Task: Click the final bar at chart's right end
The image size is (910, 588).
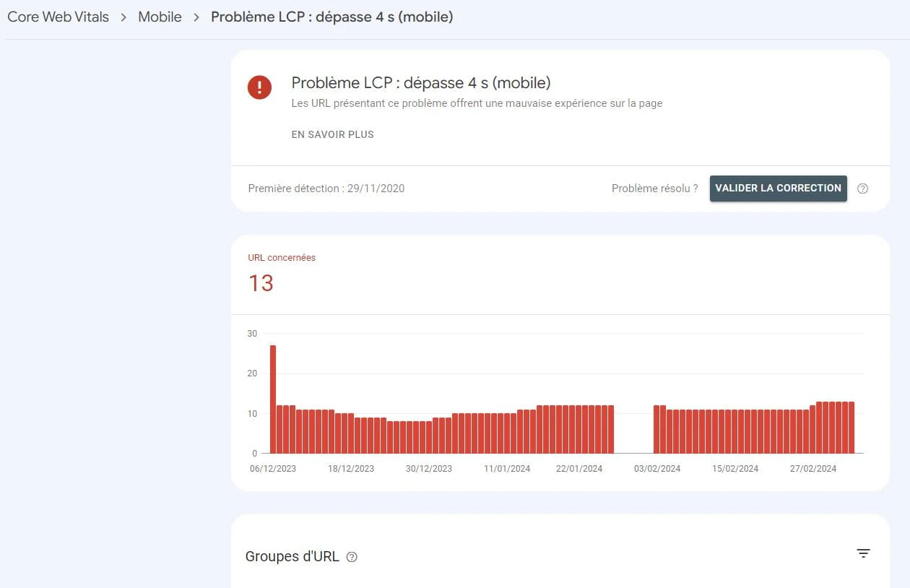Action: point(851,428)
